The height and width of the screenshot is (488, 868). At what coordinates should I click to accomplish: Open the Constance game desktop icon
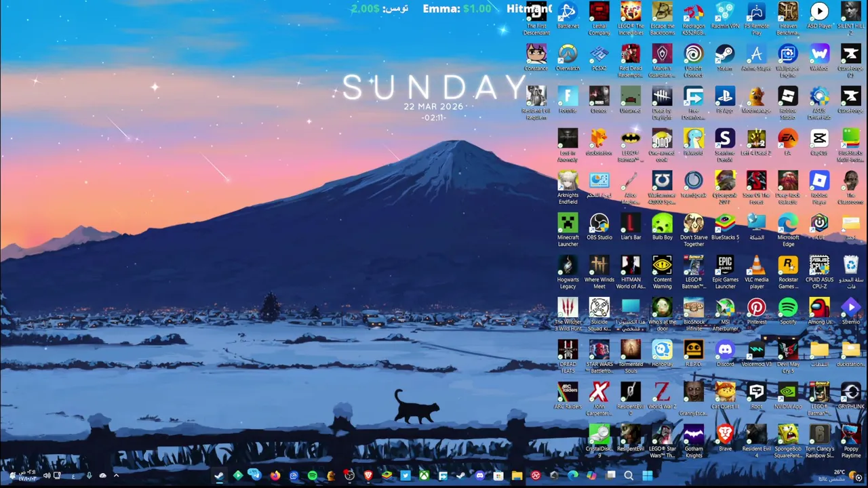(536, 58)
